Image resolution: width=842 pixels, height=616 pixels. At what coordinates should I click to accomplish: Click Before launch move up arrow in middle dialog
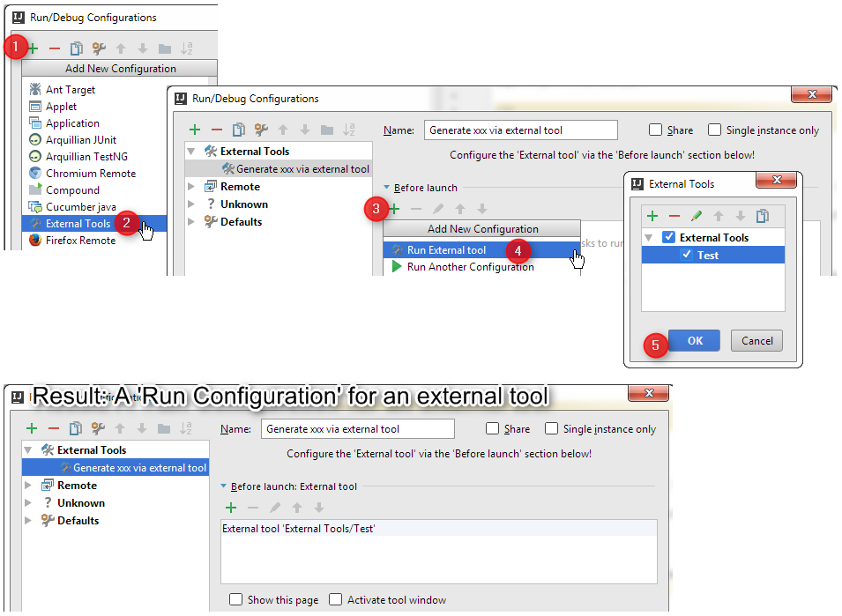[460, 209]
